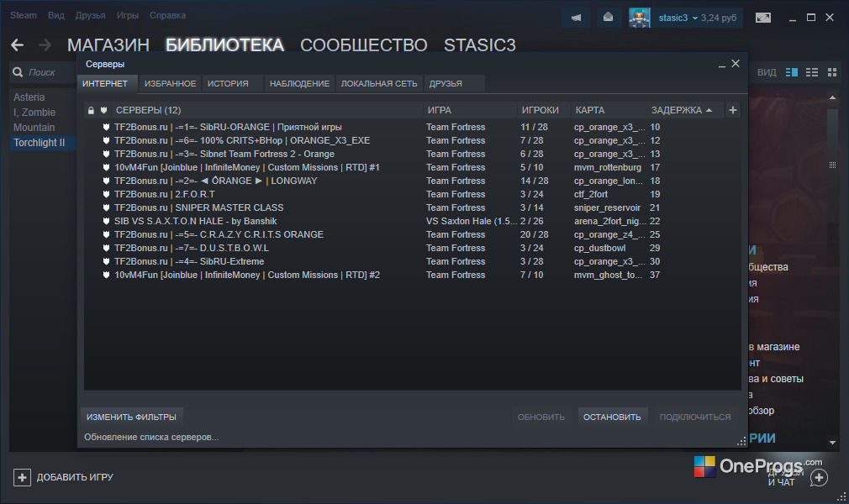Click the VAC shield column header icon
849x504 pixels.
pyautogui.click(x=103, y=110)
